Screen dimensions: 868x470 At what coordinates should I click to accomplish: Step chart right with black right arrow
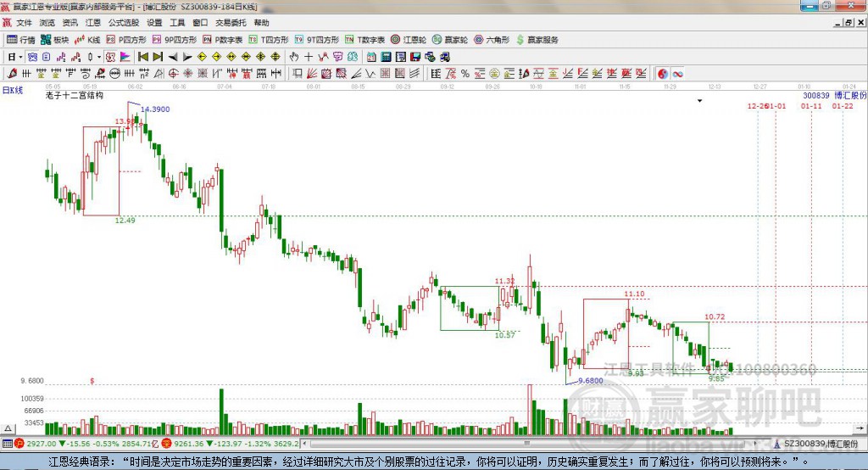(x=187, y=57)
